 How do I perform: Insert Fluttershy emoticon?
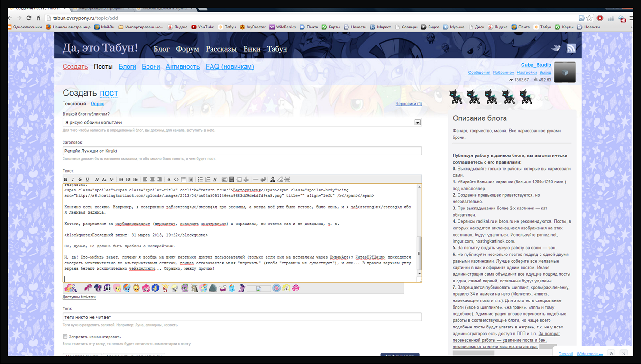tap(118, 288)
